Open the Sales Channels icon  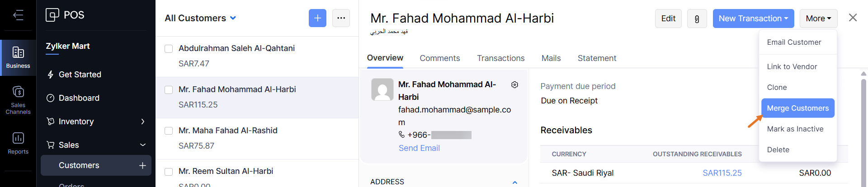coord(18,99)
